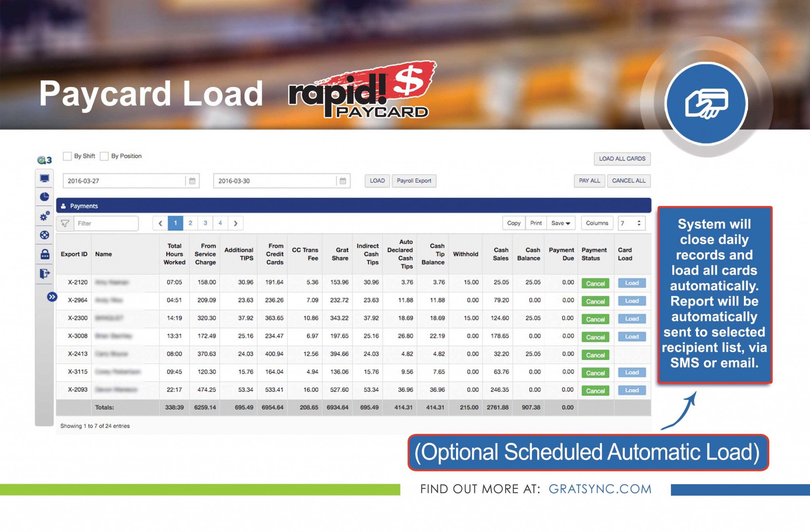Open the Save dropdown menu
810x532 pixels.
click(x=560, y=223)
